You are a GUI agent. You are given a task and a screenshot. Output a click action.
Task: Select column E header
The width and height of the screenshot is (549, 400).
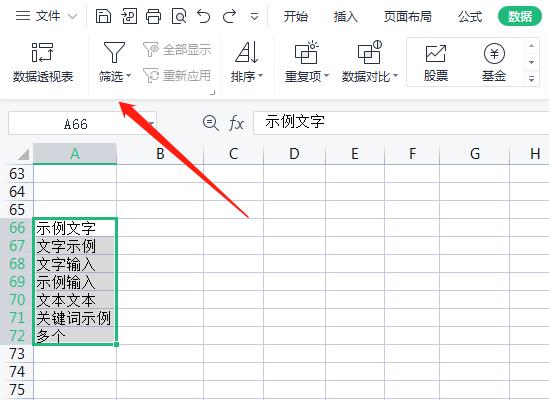tap(355, 154)
